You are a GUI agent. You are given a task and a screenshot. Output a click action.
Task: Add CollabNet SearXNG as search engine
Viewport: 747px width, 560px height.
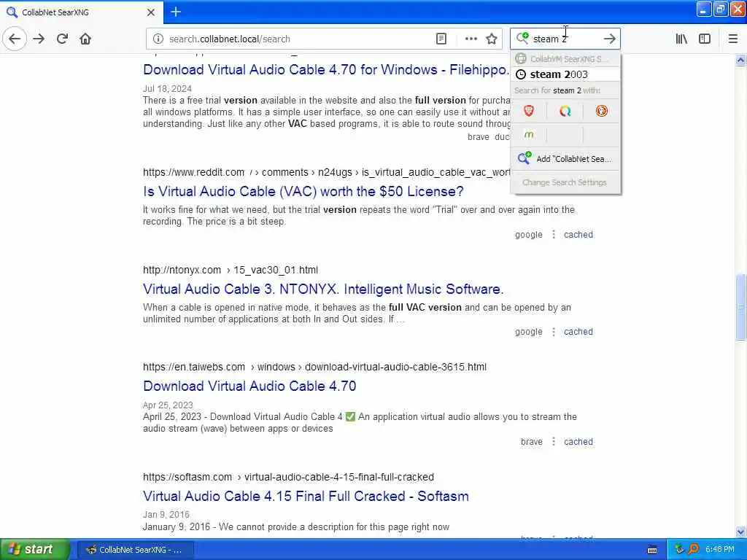(565, 158)
